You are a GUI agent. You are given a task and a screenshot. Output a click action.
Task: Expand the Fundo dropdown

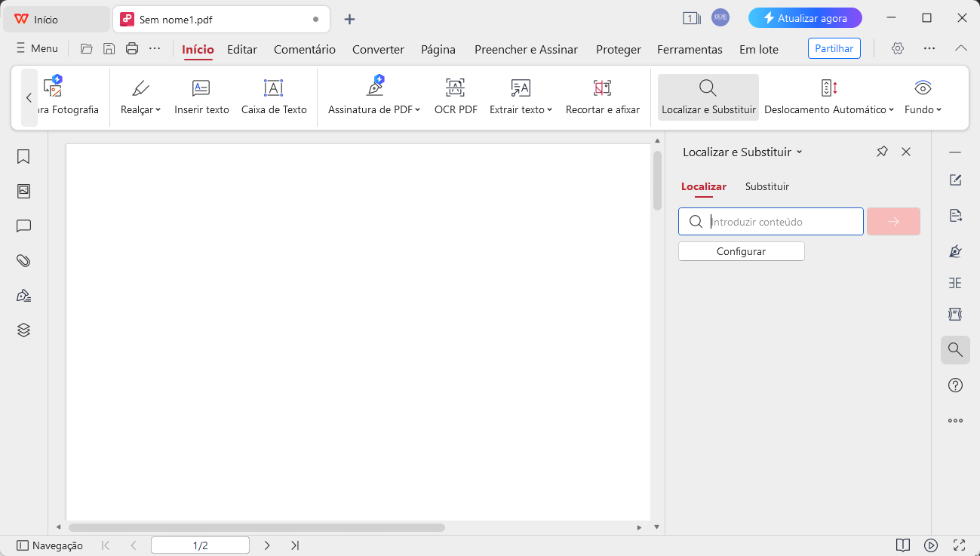(939, 110)
